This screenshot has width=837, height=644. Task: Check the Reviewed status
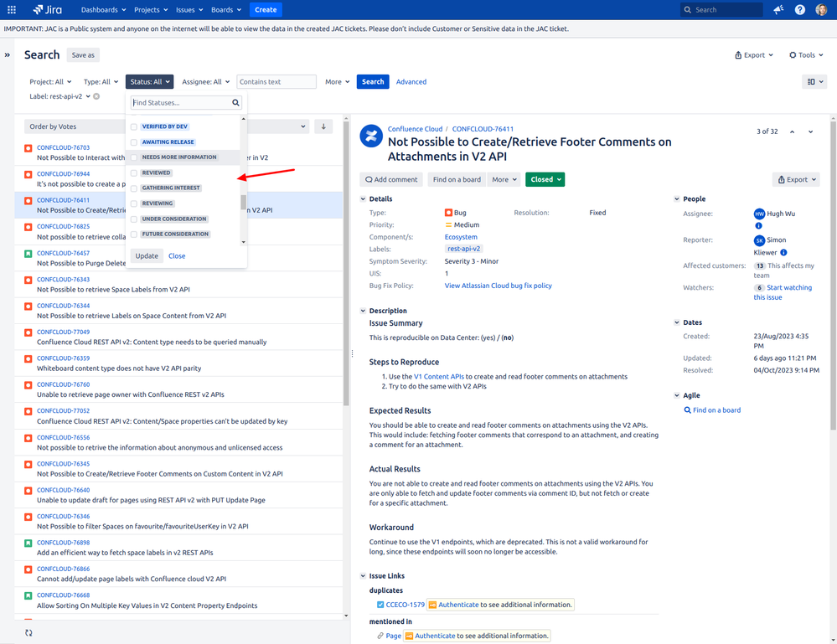coord(134,173)
